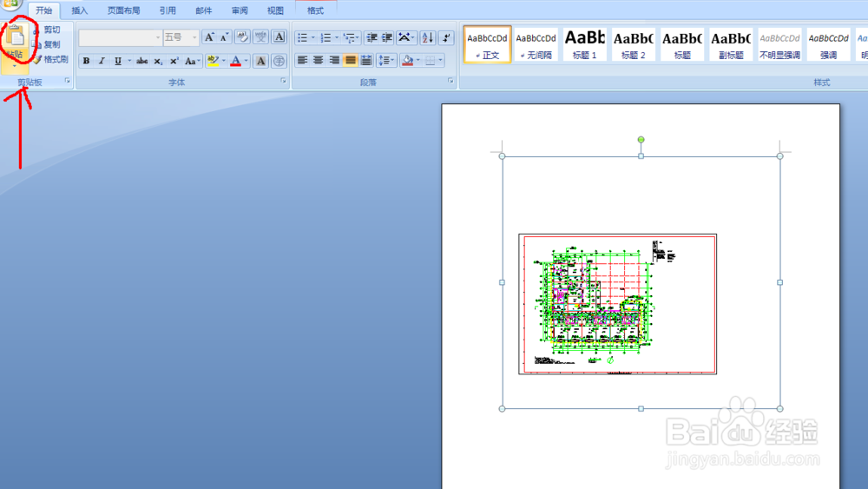
Task: Open the 邮件 (Mailings) tab
Action: pos(204,10)
